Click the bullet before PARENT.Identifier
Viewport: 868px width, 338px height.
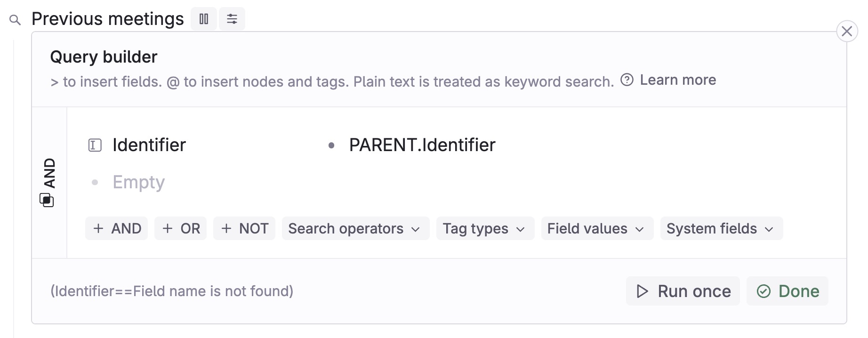pyautogui.click(x=331, y=145)
